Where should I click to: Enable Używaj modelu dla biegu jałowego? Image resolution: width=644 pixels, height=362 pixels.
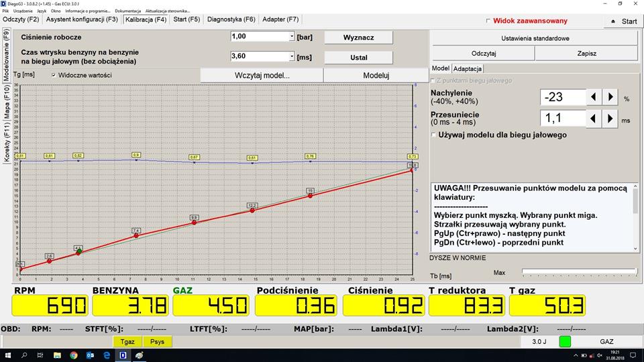[x=433, y=135]
